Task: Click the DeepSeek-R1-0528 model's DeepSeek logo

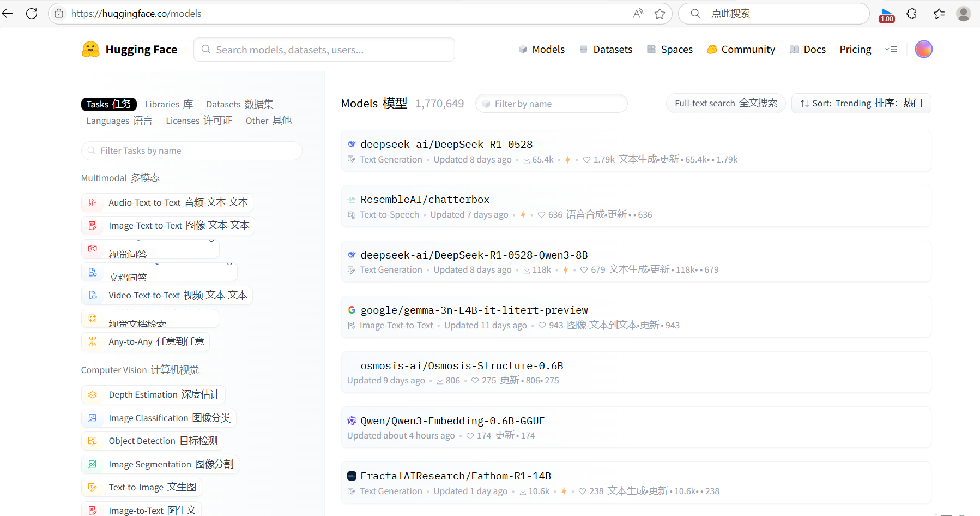Action: tap(352, 145)
